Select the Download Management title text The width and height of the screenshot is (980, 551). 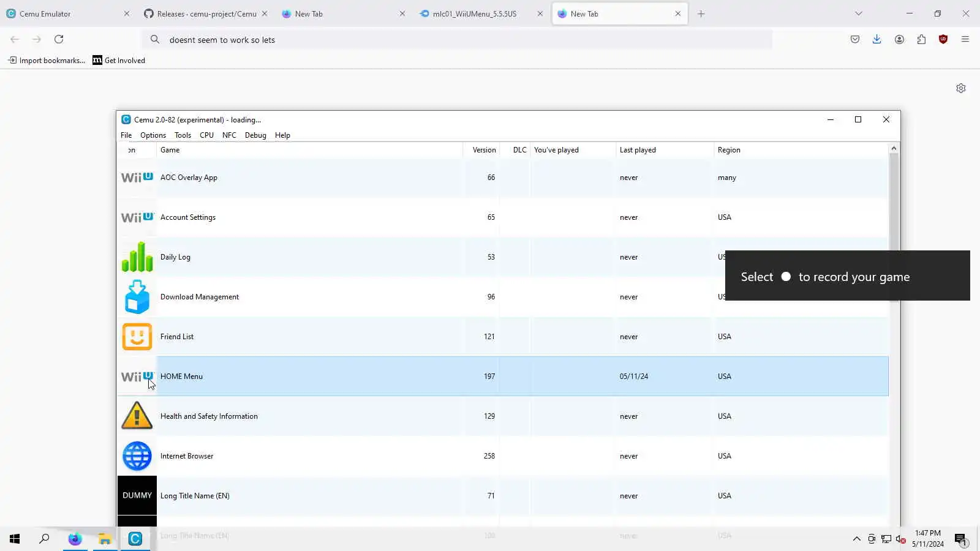[x=200, y=297]
